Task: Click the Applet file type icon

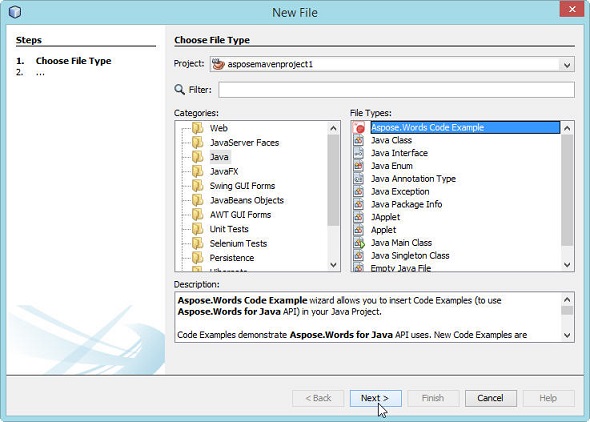Action: click(x=359, y=230)
